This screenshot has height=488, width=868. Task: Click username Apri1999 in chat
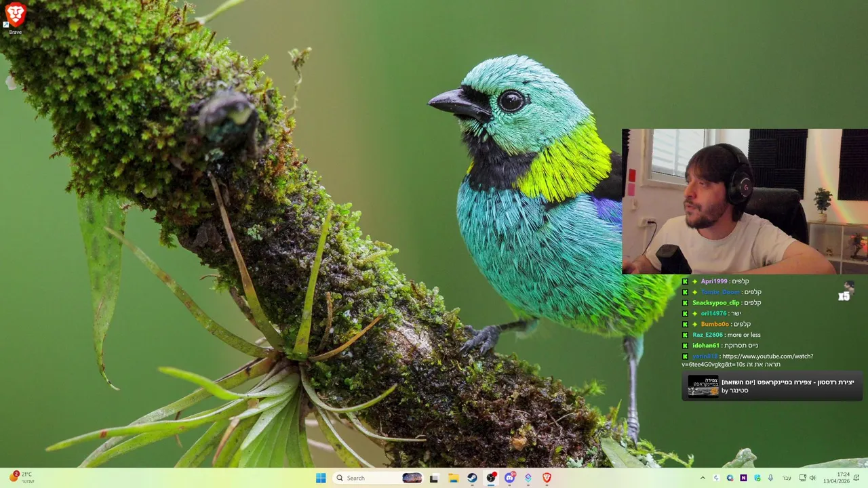[714, 281]
